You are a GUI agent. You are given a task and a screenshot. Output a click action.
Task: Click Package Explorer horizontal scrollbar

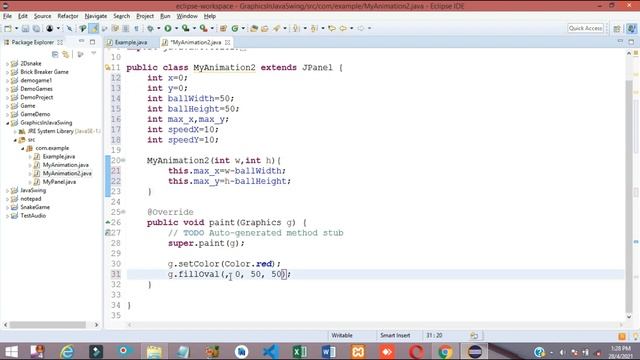[x=48, y=325]
